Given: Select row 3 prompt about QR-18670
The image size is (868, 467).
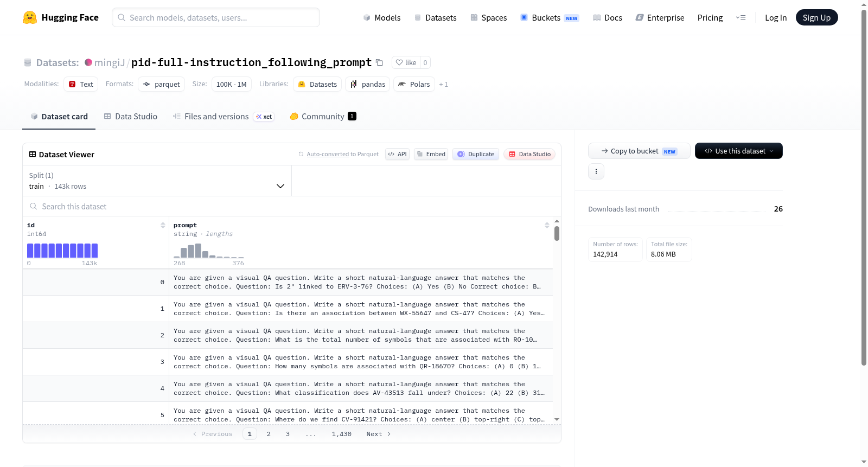Looking at the screenshot, I should 361,362.
